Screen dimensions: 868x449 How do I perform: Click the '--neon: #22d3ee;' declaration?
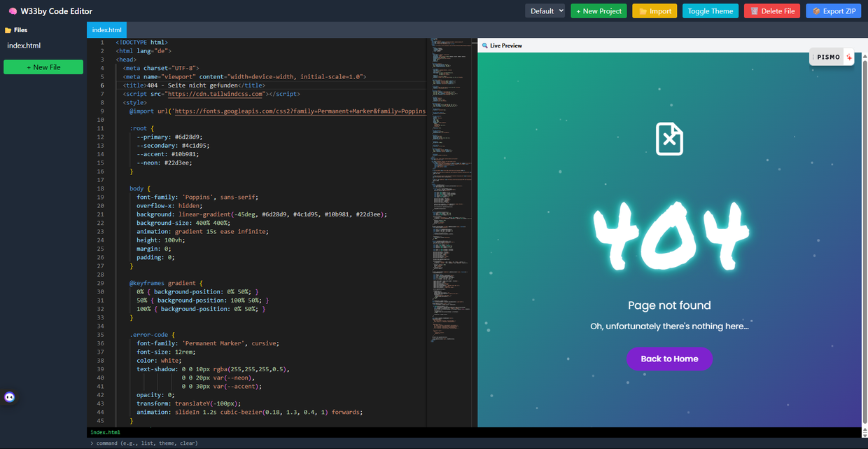pos(164,163)
